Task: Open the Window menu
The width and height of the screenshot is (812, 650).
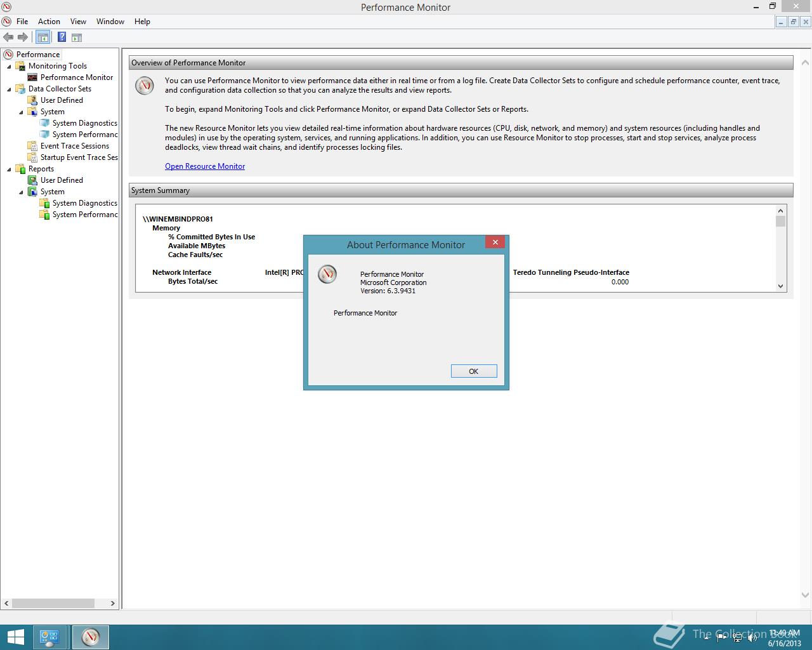Action: (x=110, y=22)
